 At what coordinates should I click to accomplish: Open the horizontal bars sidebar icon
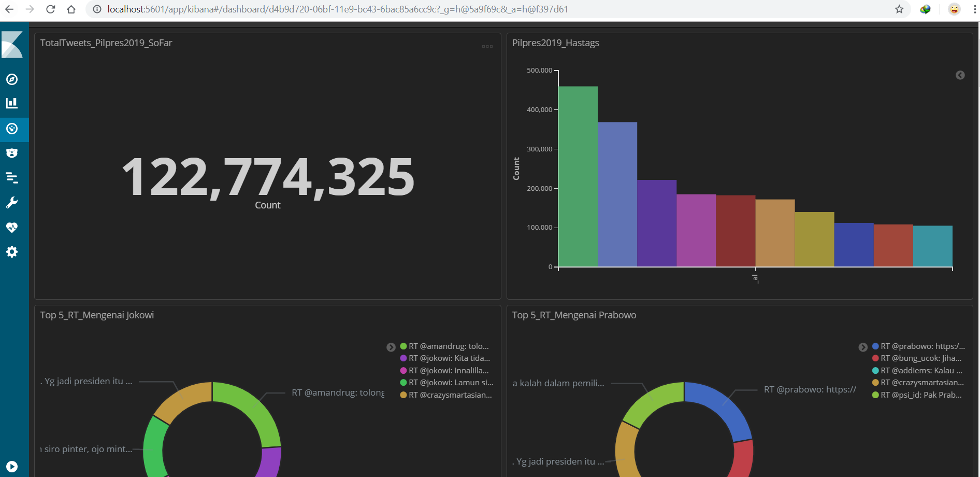point(12,178)
